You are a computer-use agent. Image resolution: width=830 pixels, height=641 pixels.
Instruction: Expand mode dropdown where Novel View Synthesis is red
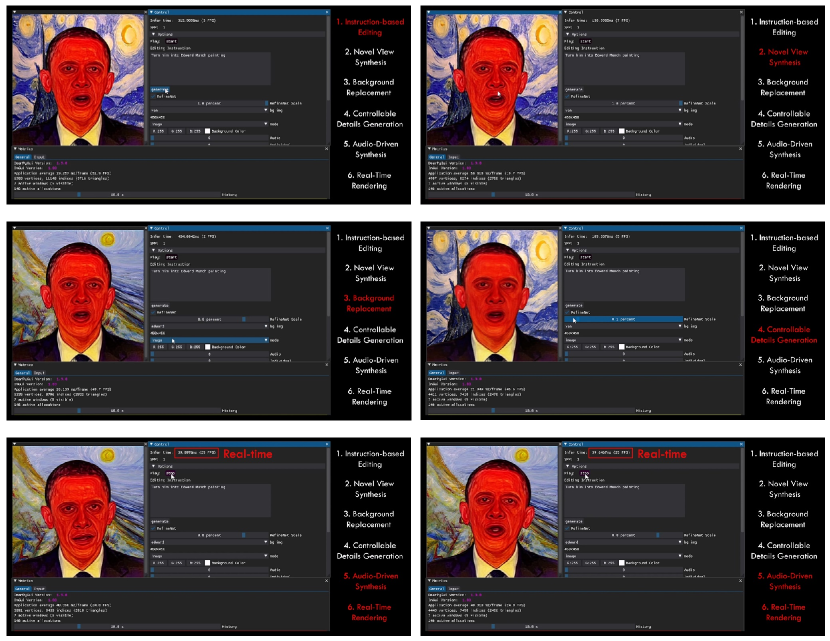tap(623, 124)
